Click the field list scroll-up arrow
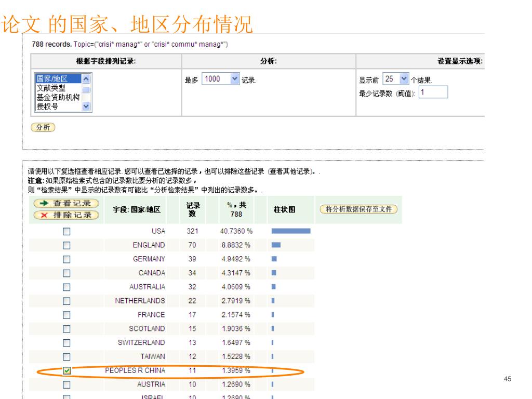Screen dimensions: 532x399 (x=86, y=79)
